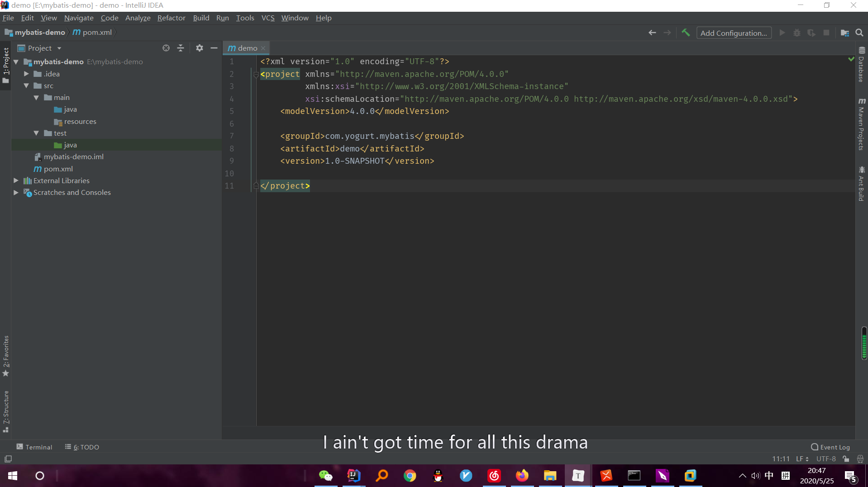Click the Back navigation arrow
The height and width of the screenshot is (487, 868).
tap(652, 33)
